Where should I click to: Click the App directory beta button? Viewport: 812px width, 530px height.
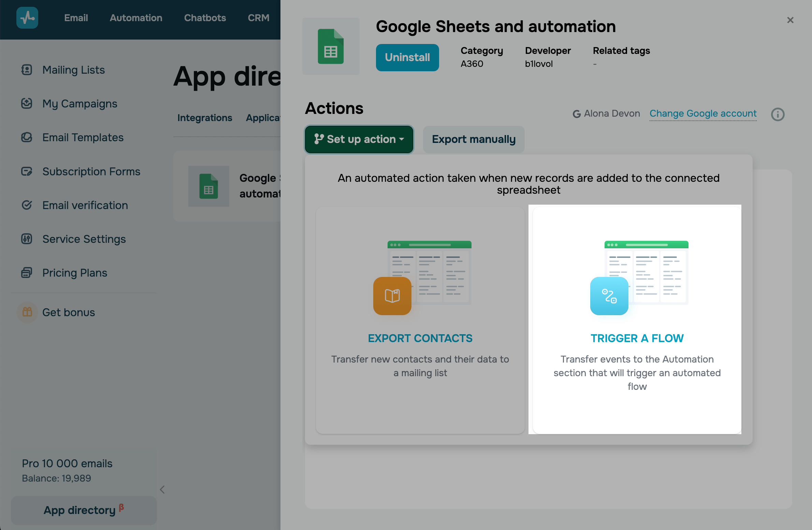(x=84, y=510)
